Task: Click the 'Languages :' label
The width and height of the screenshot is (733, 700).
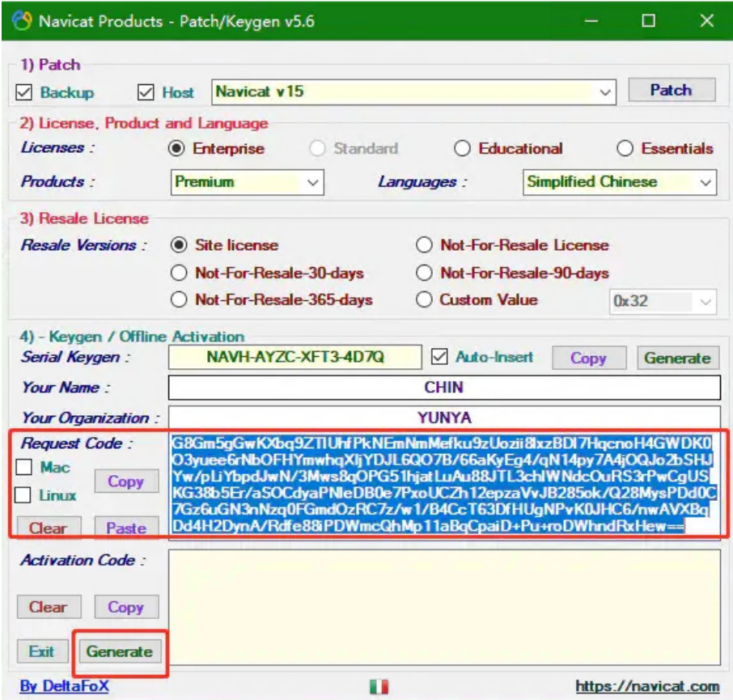Action: (x=422, y=181)
